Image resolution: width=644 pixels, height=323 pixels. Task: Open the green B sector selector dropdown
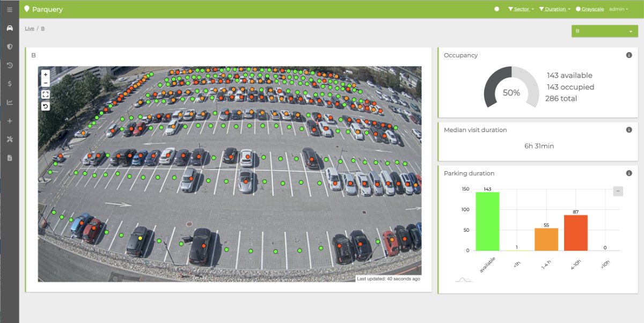pyautogui.click(x=604, y=31)
